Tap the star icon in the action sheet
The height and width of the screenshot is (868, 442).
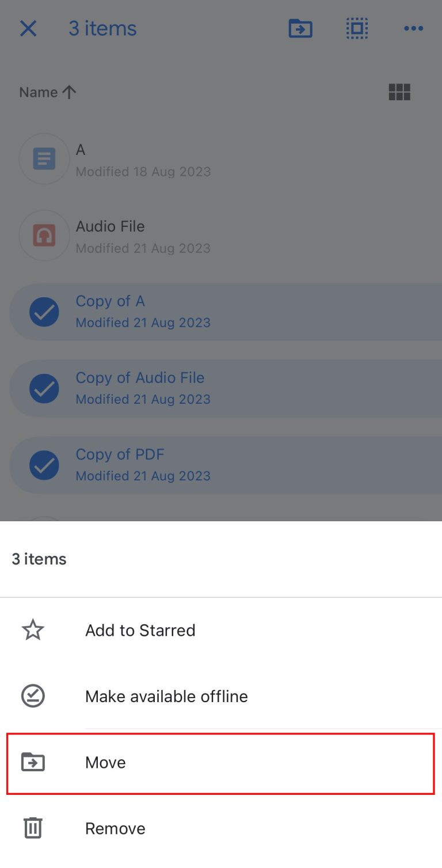click(33, 630)
